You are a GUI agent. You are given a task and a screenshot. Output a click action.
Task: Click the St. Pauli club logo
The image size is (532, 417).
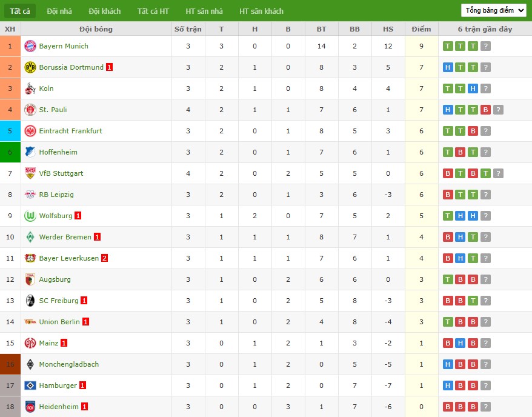tap(30, 110)
